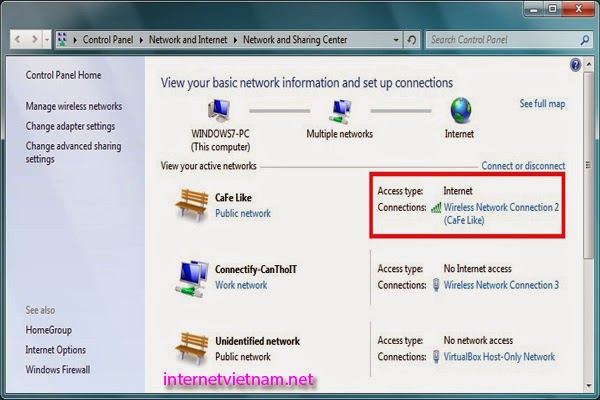Click the Connectify-CanThoIT network name
The height and width of the screenshot is (400, 600).
(256, 269)
